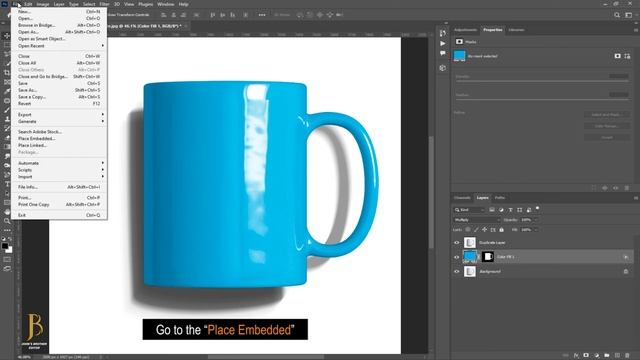The width and height of the screenshot is (640, 360).
Task: Select the Color Fill 1 layer mask thumbnail
Action: click(x=488, y=257)
